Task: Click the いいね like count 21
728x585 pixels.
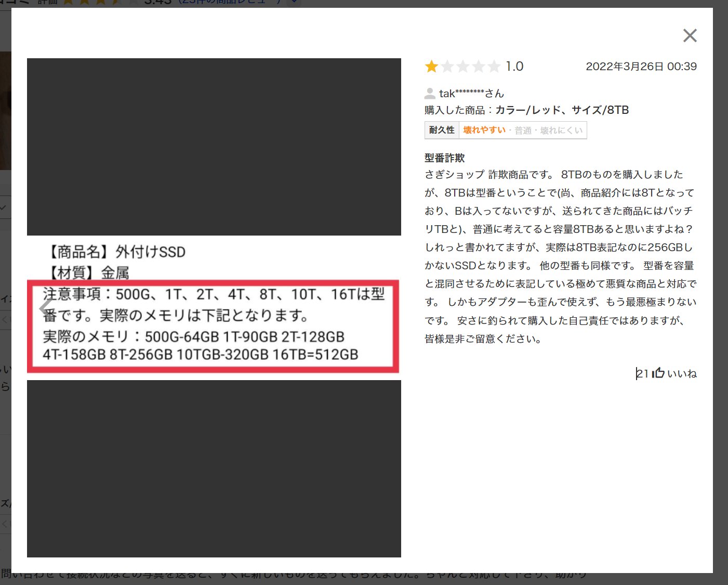Action: [643, 373]
